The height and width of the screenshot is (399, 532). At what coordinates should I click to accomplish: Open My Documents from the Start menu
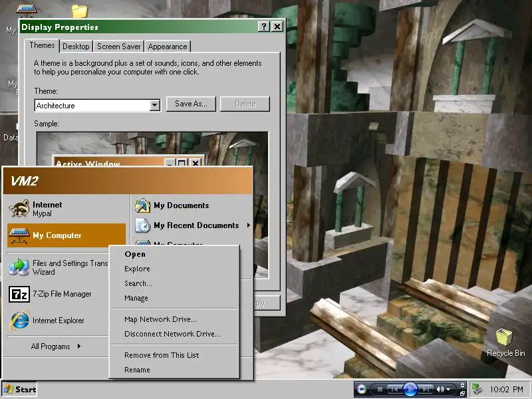tap(192, 205)
